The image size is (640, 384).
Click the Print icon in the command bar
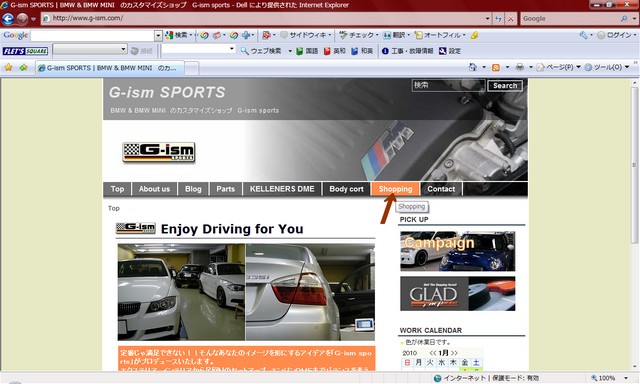coord(519,67)
